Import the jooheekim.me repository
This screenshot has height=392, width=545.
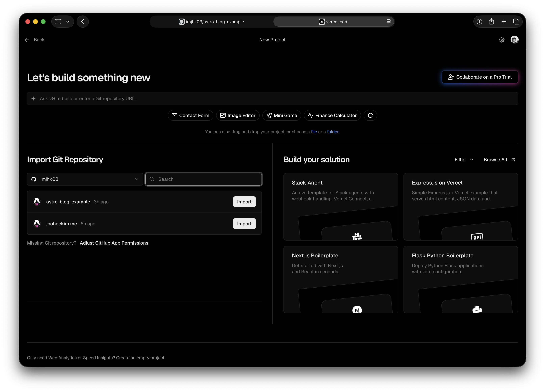(x=244, y=223)
